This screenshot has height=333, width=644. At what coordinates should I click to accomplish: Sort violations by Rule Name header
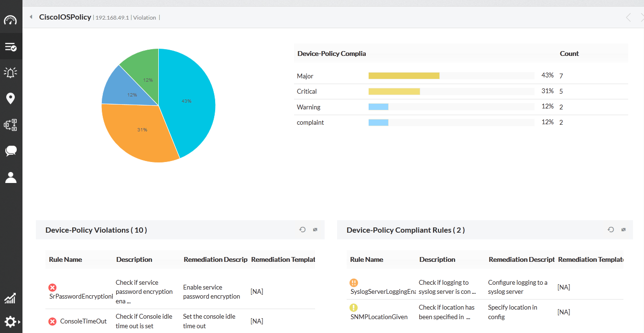point(65,259)
